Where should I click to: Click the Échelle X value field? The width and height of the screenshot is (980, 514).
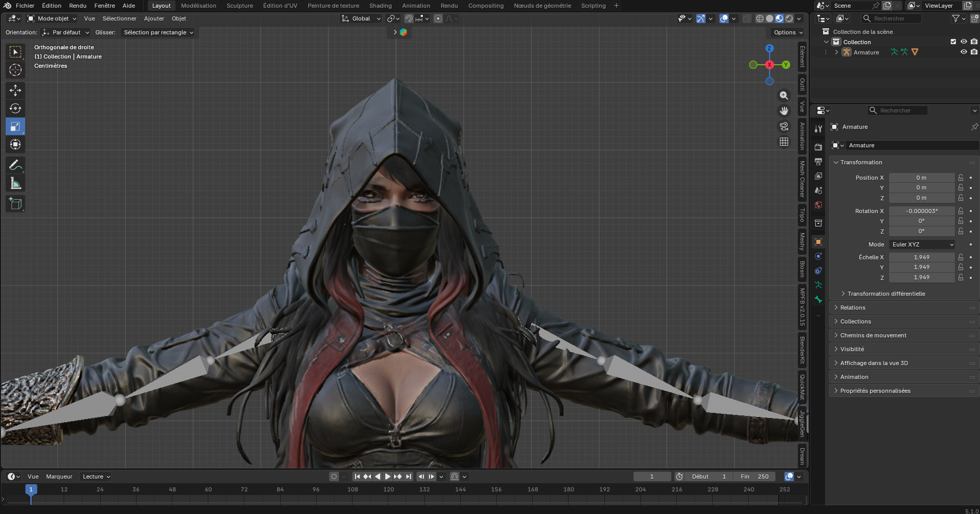pos(922,257)
